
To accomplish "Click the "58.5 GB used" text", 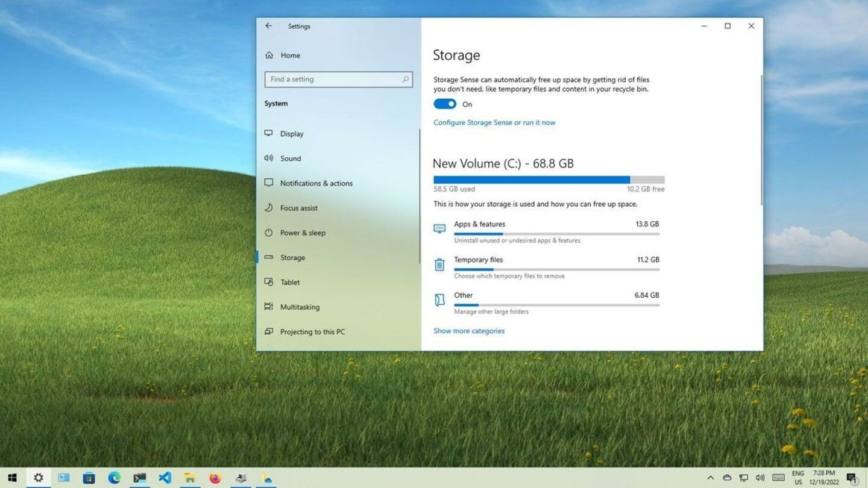I will click(x=454, y=189).
